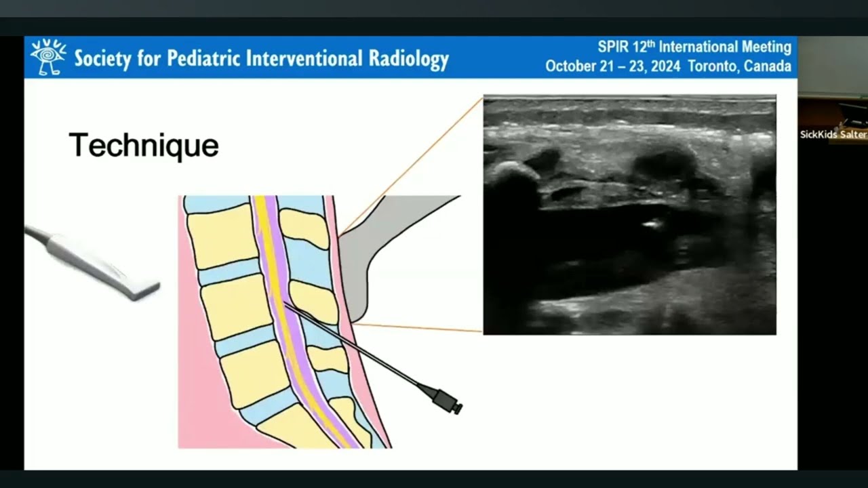Click the 'Society for Pediatric Interventional Radiology' header text

pos(262,59)
